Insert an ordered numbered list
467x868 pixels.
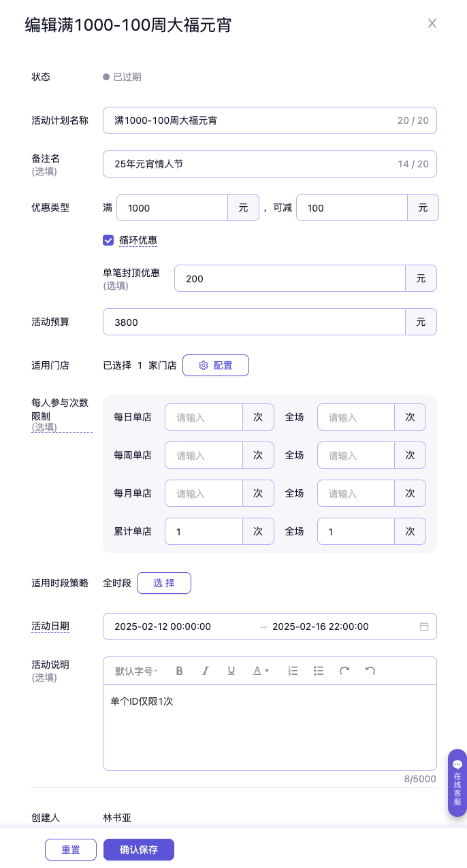pos(293,671)
